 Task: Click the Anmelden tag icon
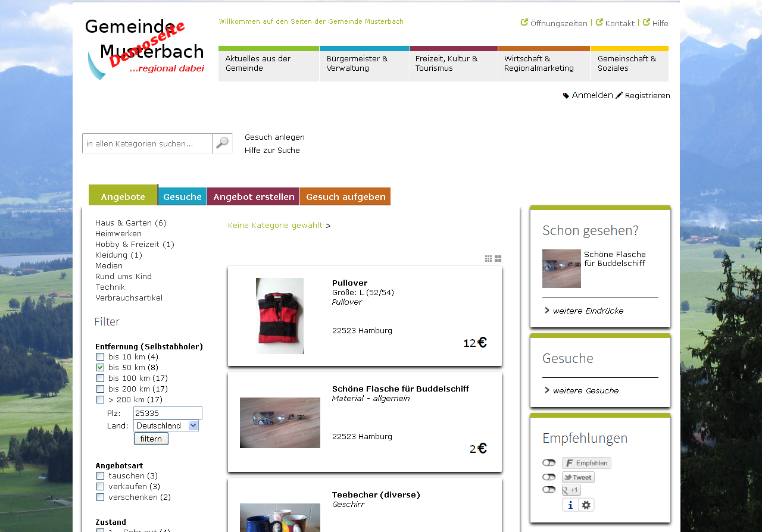pyautogui.click(x=566, y=95)
